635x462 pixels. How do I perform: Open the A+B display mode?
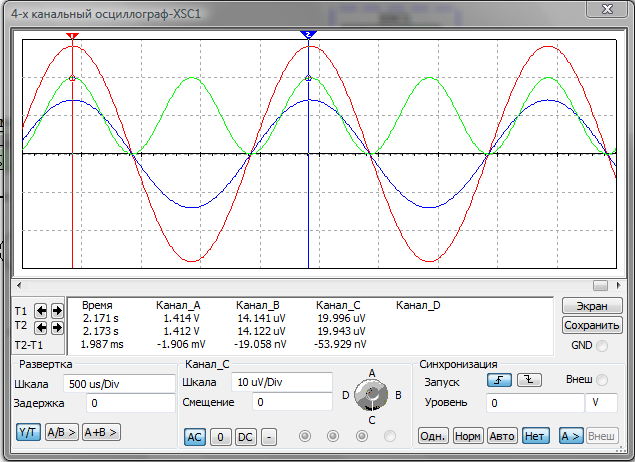coord(101,432)
